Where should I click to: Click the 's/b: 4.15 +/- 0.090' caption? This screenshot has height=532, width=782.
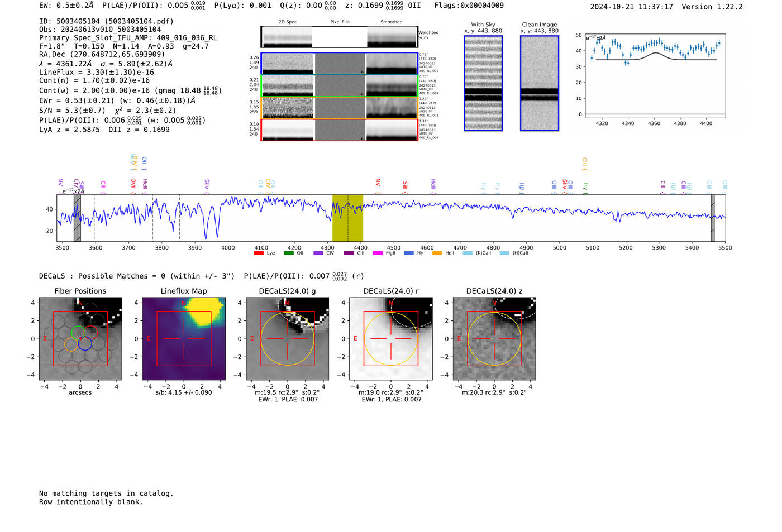tap(184, 392)
